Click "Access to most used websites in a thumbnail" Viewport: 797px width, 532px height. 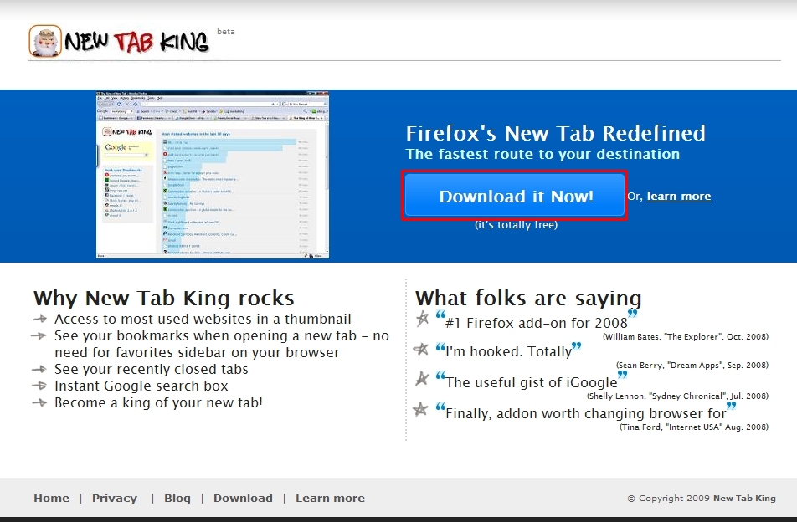pos(203,319)
